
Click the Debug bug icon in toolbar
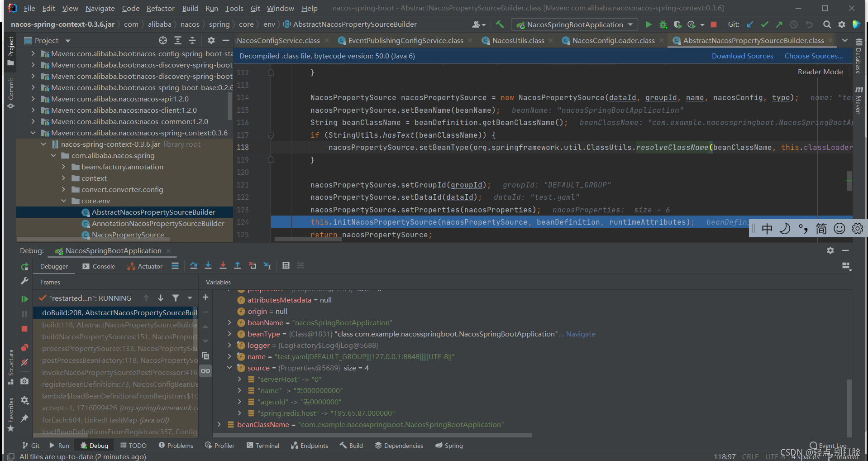click(663, 24)
